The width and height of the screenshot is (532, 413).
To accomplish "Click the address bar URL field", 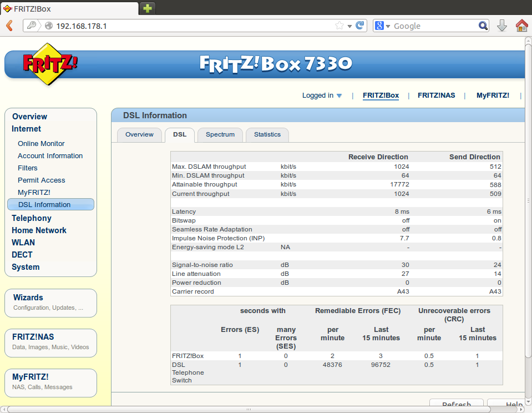I will point(189,26).
